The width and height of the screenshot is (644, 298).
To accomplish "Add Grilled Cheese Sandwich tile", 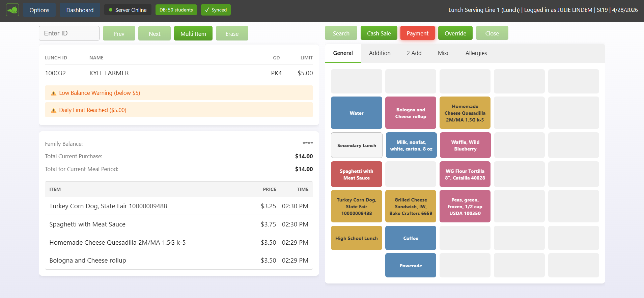I will 411,206.
